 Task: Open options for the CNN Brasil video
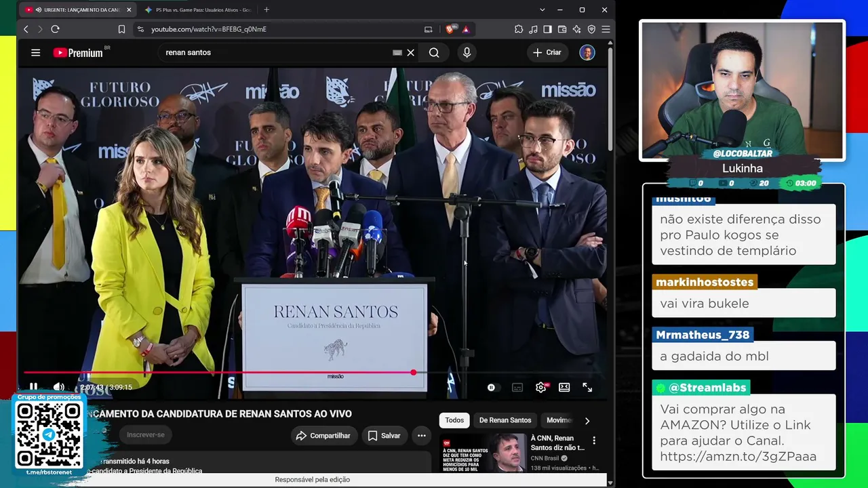coord(594,441)
